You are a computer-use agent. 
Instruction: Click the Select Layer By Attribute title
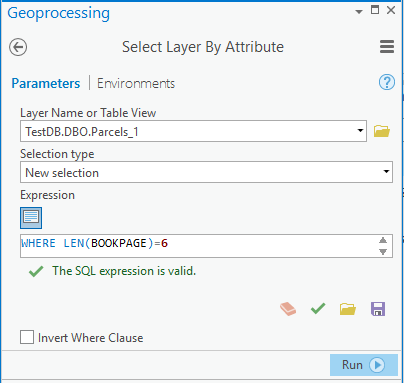(x=203, y=47)
